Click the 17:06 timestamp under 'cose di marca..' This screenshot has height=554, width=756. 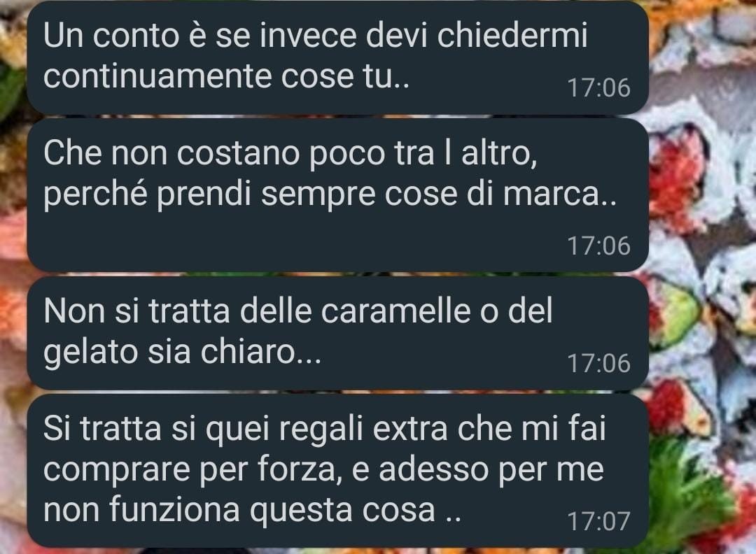click(x=598, y=246)
